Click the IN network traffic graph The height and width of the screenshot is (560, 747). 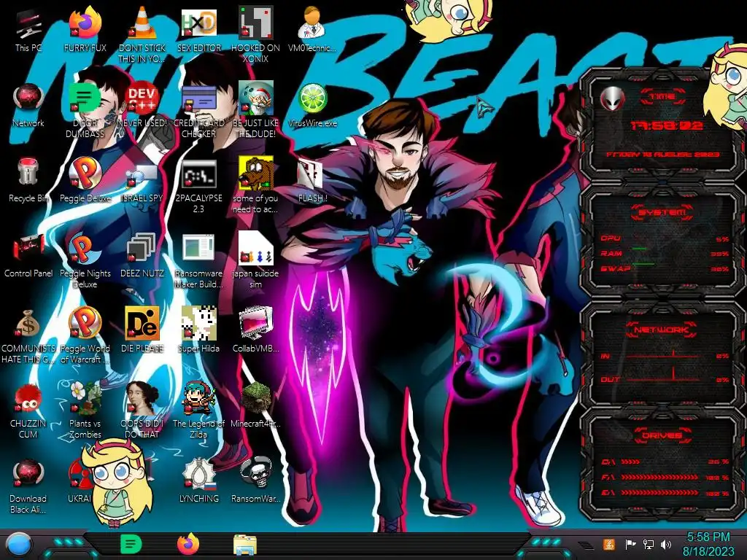click(664, 356)
